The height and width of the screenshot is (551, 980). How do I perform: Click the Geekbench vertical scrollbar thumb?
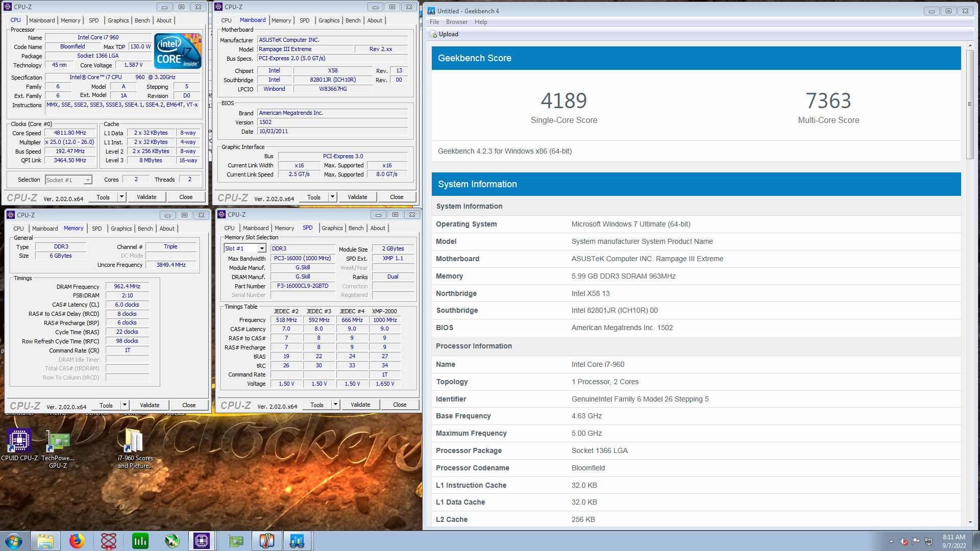(970, 105)
